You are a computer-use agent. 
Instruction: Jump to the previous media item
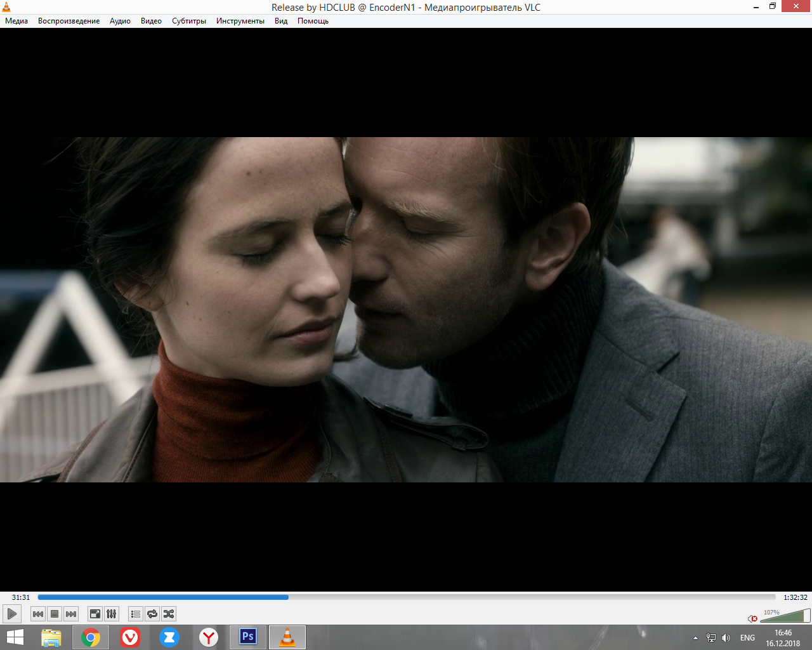point(38,614)
